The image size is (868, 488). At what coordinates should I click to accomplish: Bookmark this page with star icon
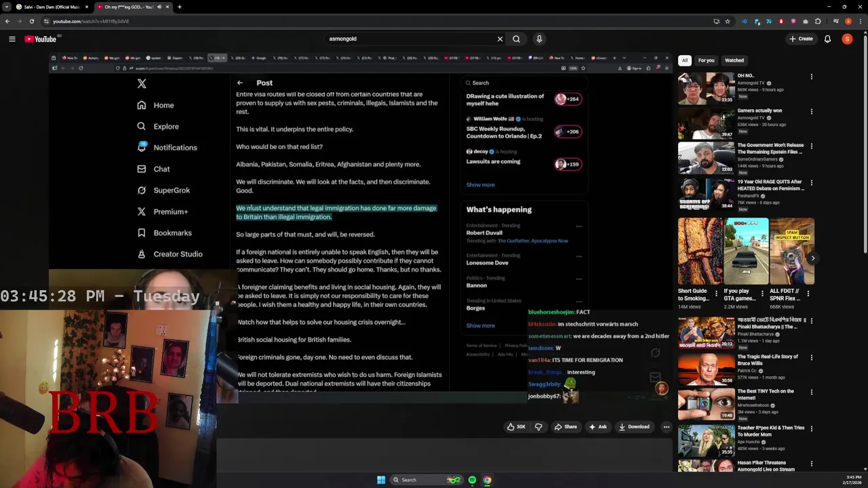(x=728, y=21)
